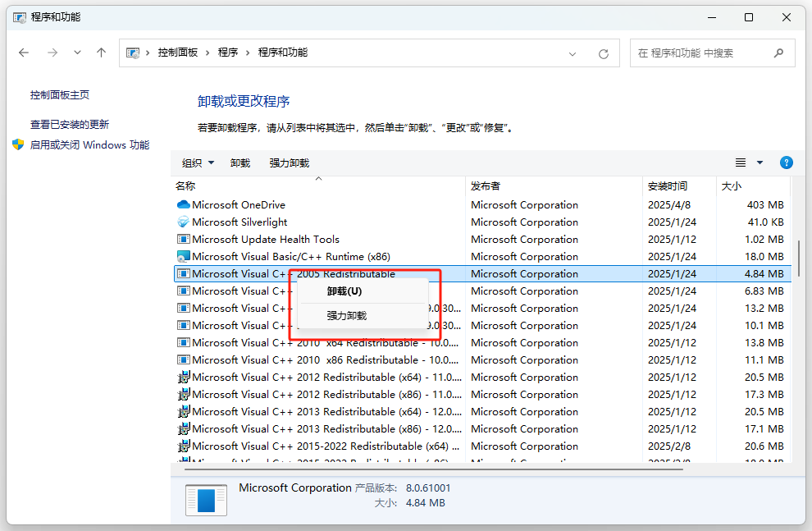The image size is (812, 531).
Task: Select the Microsoft OneDrive entry
Action: click(x=482, y=204)
